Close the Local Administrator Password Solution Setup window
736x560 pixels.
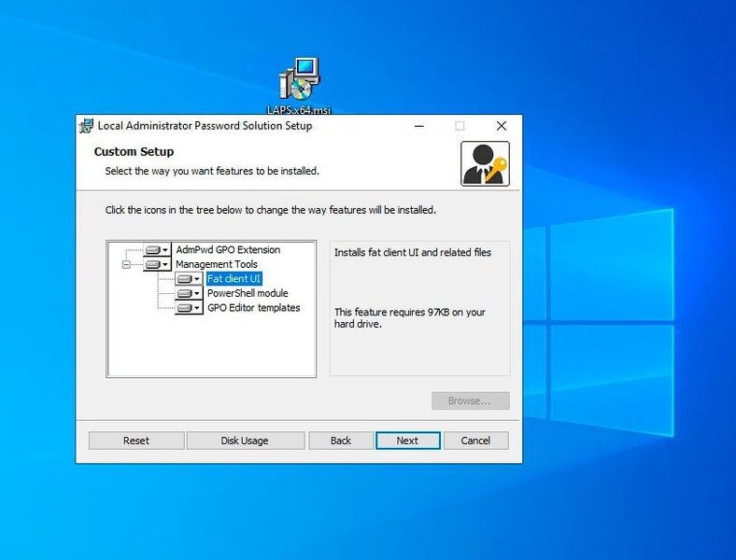pos(502,126)
